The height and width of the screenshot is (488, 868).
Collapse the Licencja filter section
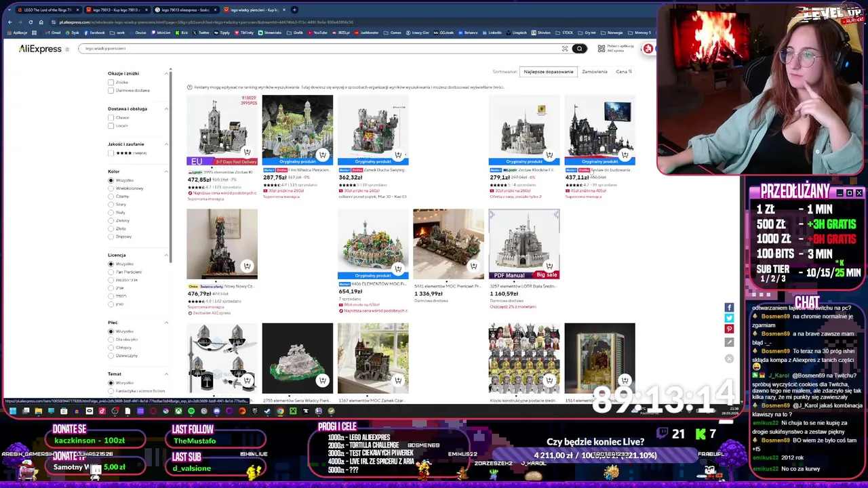tap(166, 255)
